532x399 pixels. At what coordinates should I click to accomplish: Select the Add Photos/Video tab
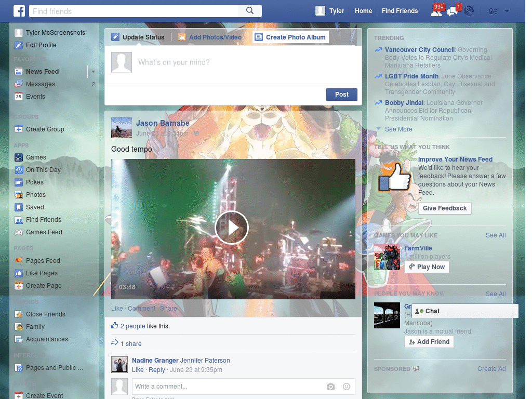(210, 37)
